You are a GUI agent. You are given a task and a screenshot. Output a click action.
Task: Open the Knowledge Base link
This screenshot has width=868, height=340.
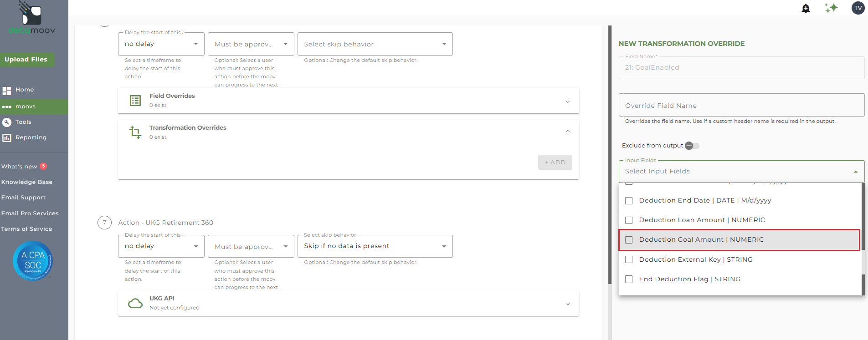tap(27, 182)
